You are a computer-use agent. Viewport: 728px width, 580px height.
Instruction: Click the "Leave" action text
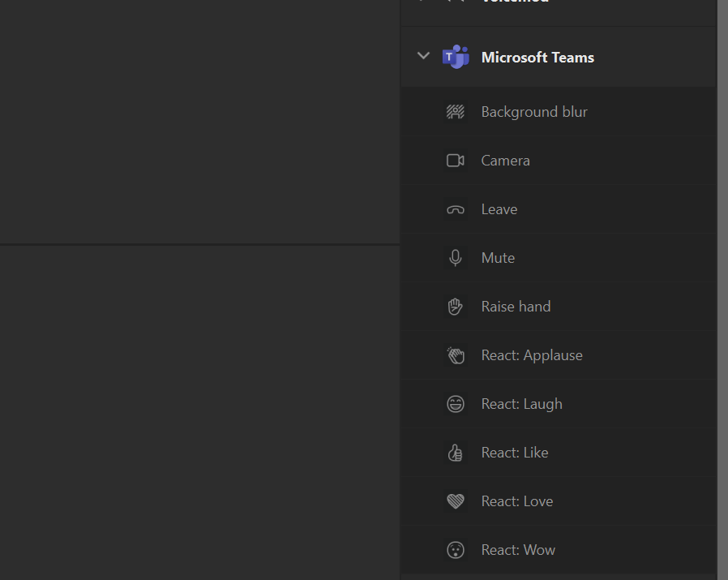click(499, 209)
